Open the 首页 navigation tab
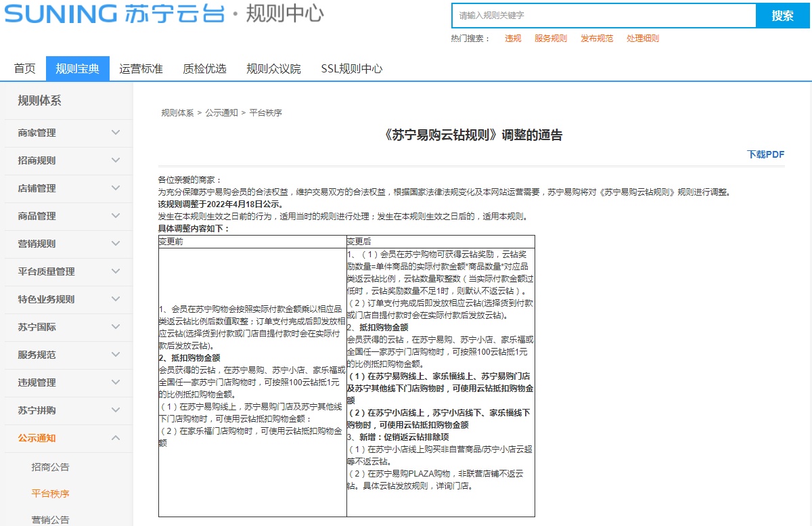This screenshot has height=526, width=812. coord(24,68)
